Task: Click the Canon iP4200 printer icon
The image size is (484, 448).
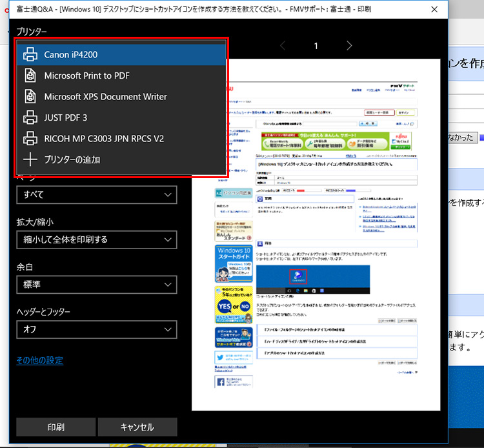Action: (x=30, y=55)
